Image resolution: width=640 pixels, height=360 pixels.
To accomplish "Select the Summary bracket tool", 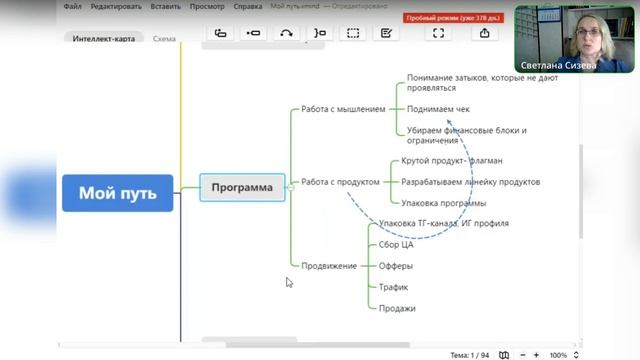I will point(320,33).
